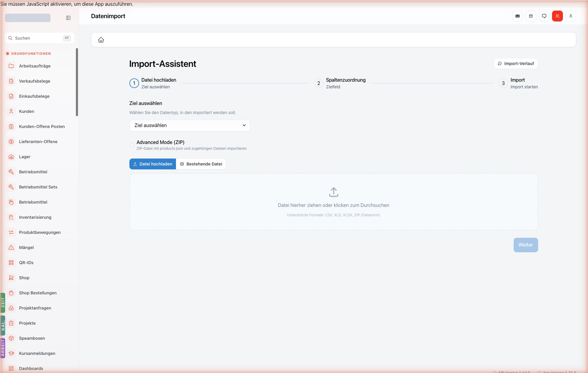Screen dimensions: 588x373
Task: Click the sidebar vertical scrollbar
Action: tap(77, 82)
